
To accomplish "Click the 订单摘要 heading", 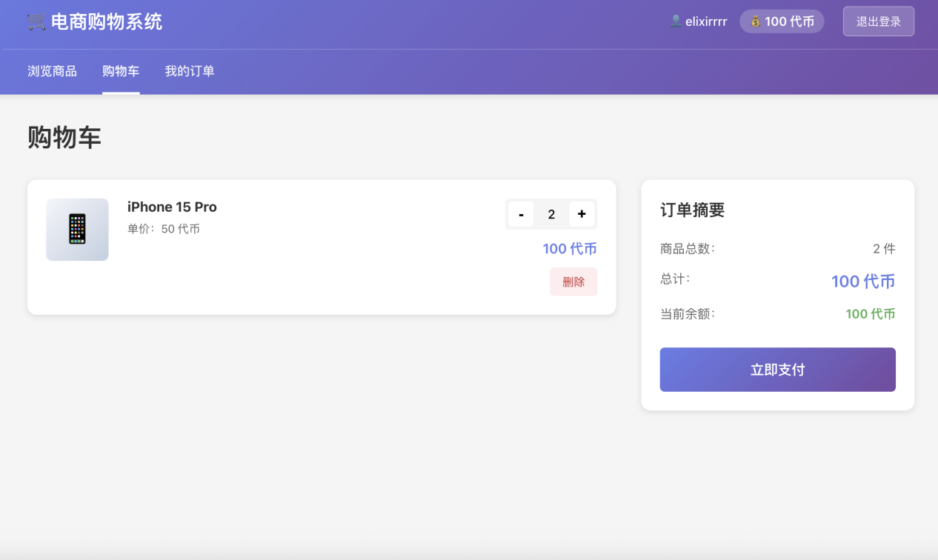I will pos(692,210).
